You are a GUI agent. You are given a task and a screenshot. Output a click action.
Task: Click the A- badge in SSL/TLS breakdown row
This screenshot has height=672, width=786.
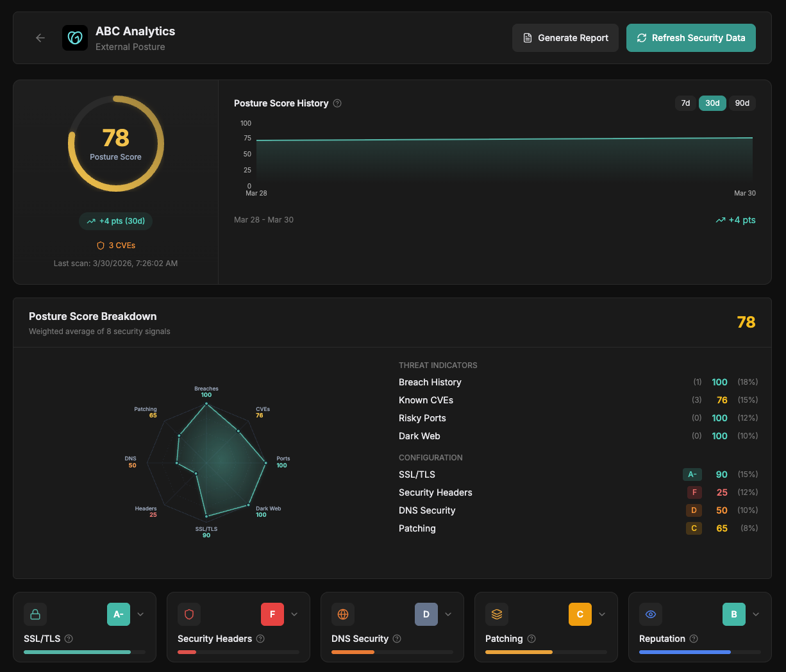tap(692, 475)
